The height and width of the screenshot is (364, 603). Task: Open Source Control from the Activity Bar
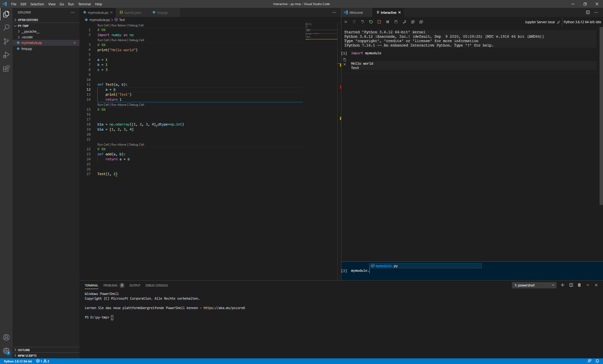click(6, 41)
